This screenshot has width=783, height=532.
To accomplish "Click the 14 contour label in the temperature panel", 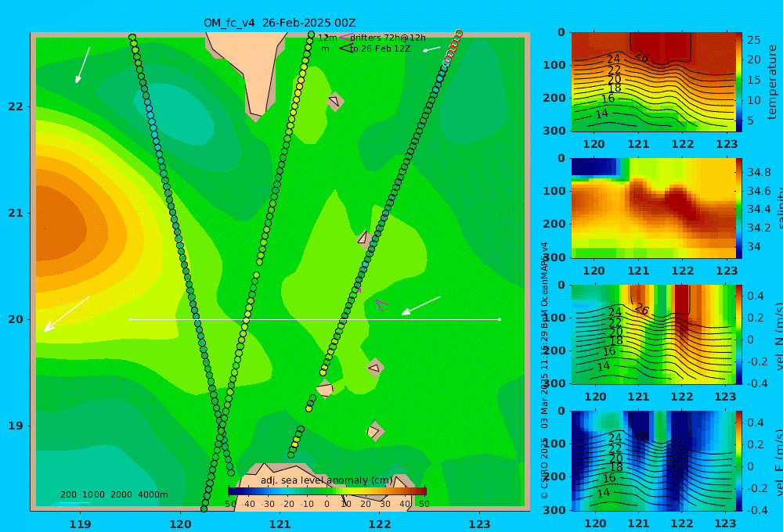I will tap(601, 113).
